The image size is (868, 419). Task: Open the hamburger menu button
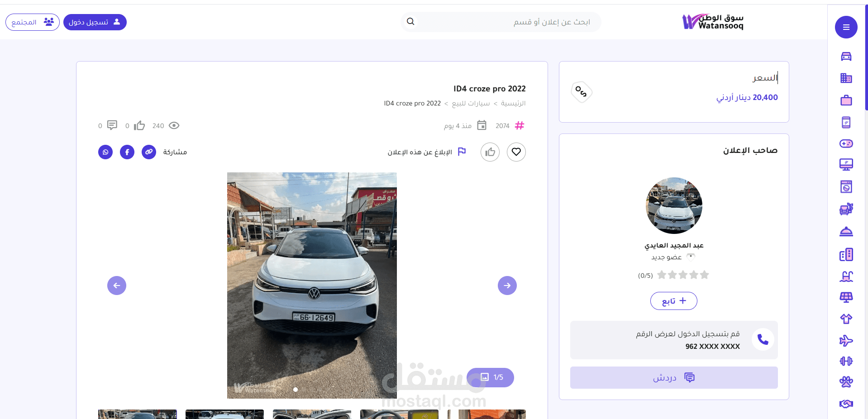[846, 27]
